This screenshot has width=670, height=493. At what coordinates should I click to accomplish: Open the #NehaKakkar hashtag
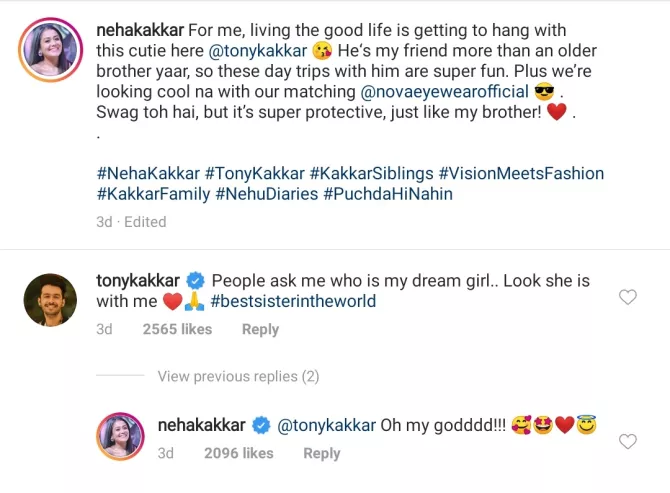click(147, 173)
